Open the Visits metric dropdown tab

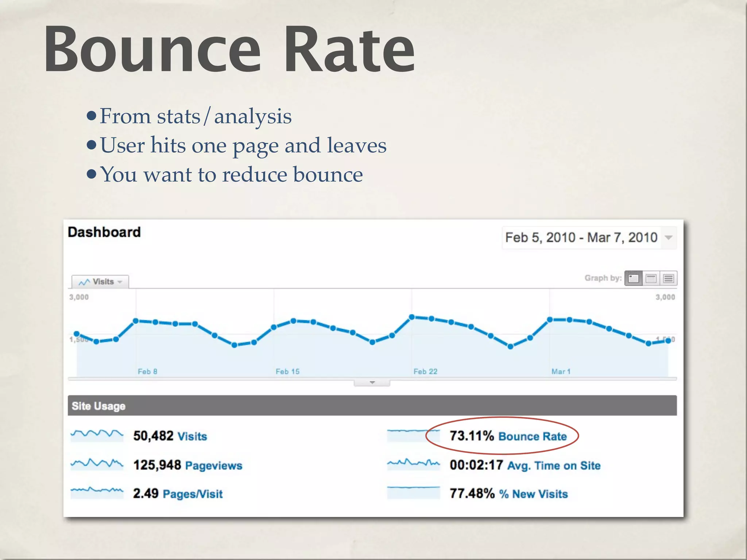(x=100, y=282)
